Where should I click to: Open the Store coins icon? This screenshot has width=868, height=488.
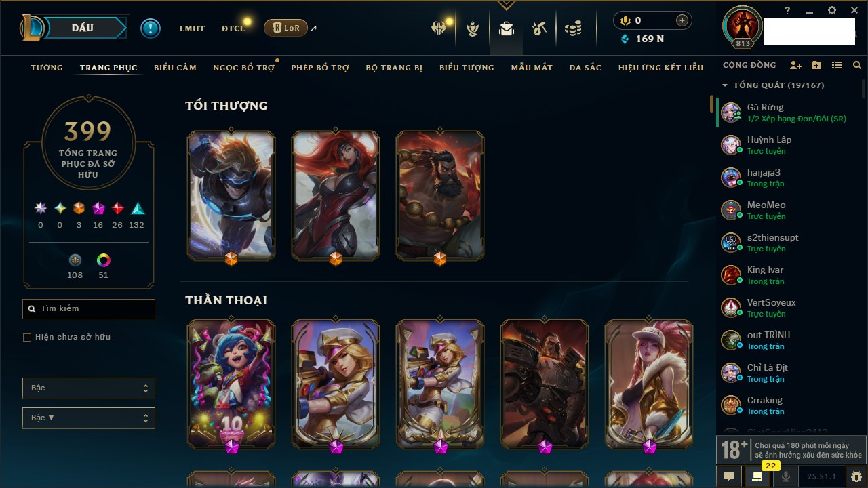click(x=573, y=28)
